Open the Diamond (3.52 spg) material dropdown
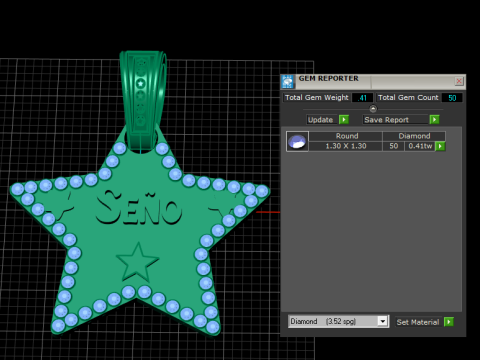This screenshot has width=480, height=360. click(x=382, y=321)
